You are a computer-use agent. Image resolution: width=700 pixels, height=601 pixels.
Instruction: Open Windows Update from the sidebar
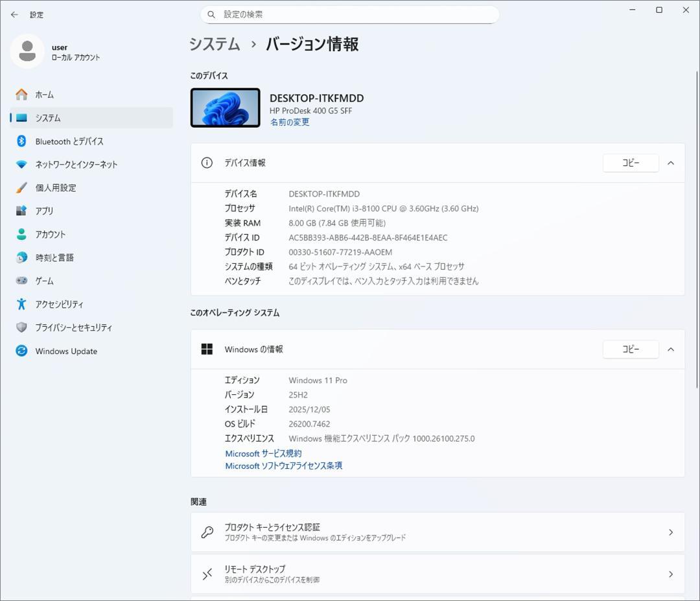point(65,351)
